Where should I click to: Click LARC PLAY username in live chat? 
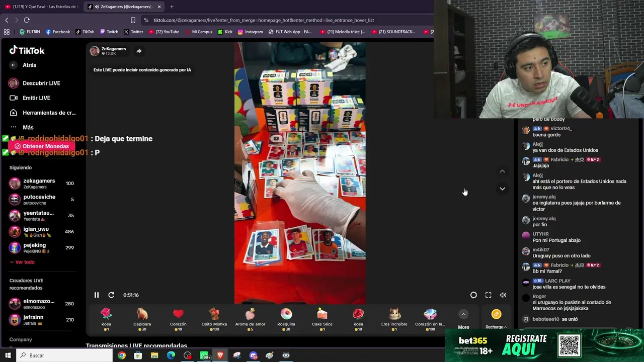click(x=557, y=281)
